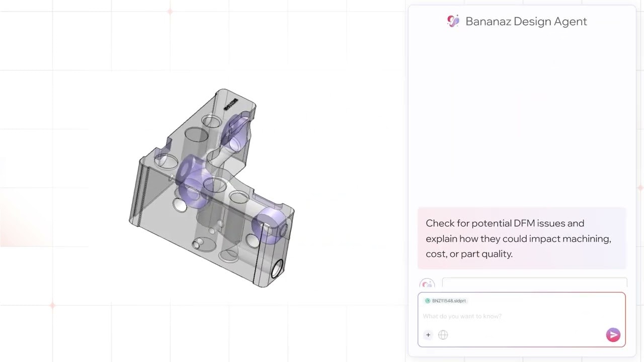Click the empty reply field above the composer
The height and width of the screenshot is (362, 644).
534,283
